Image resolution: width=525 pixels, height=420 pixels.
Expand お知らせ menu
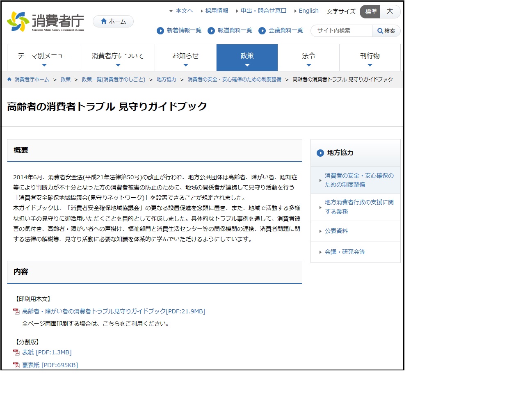[x=185, y=58]
